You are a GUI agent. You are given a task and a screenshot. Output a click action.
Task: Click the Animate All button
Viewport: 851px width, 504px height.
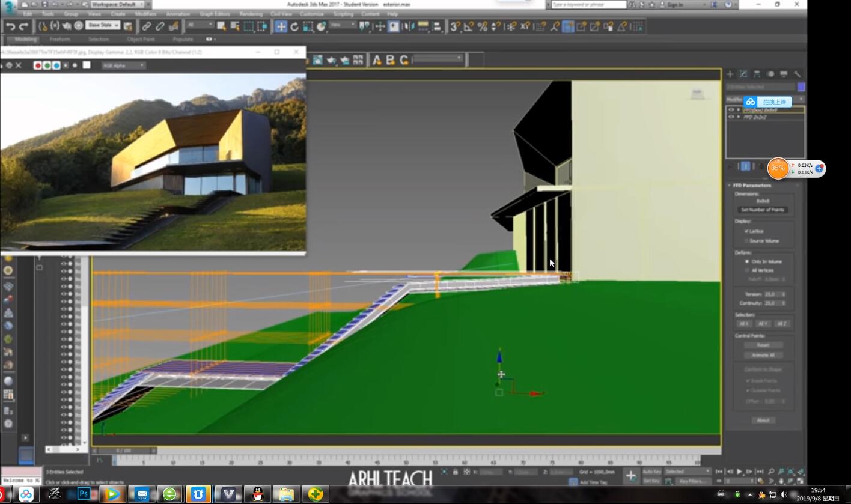pyautogui.click(x=763, y=355)
